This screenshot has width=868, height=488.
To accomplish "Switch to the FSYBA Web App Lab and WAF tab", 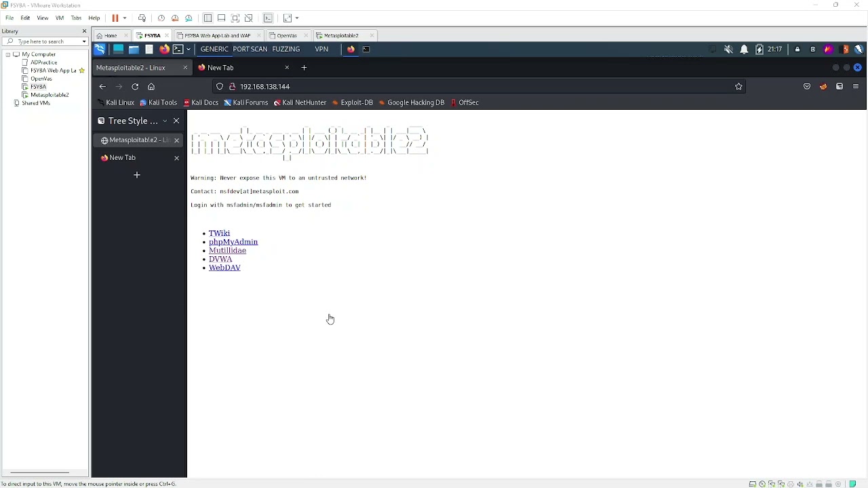I will [217, 35].
